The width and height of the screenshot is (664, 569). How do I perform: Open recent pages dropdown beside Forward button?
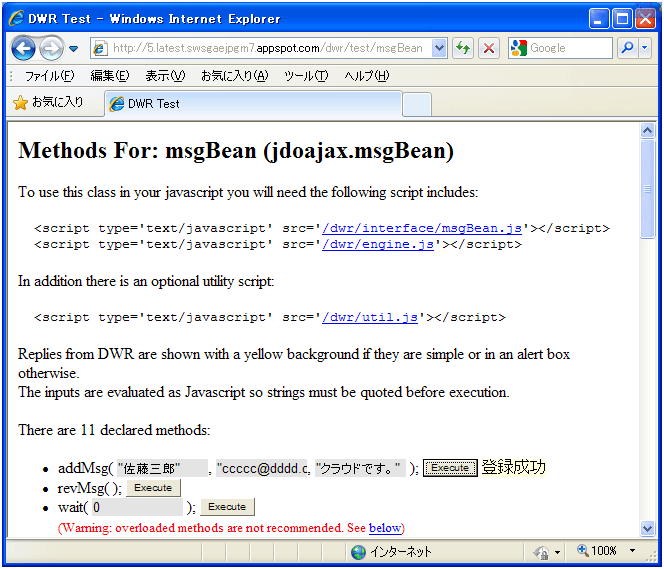coord(74,49)
